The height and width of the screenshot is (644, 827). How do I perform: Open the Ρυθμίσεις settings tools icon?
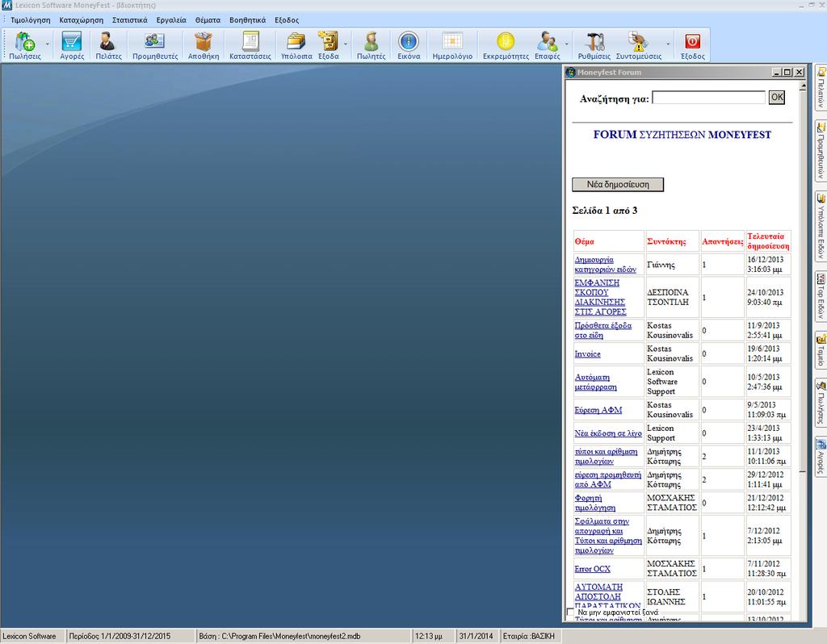[594, 45]
